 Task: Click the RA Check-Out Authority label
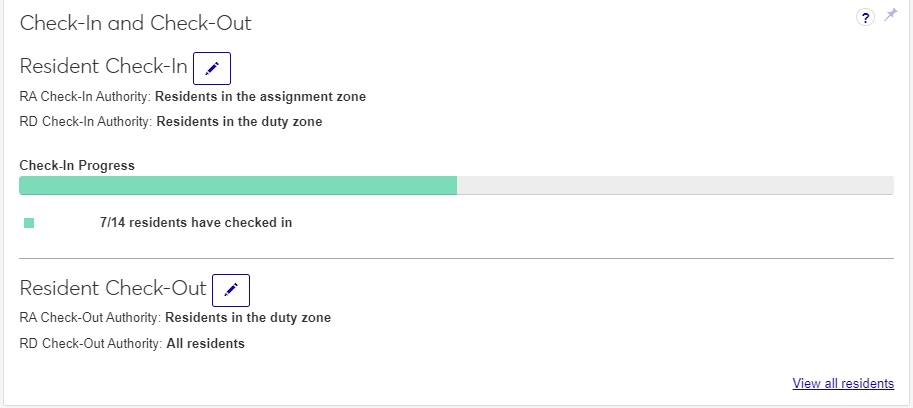click(x=90, y=318)
